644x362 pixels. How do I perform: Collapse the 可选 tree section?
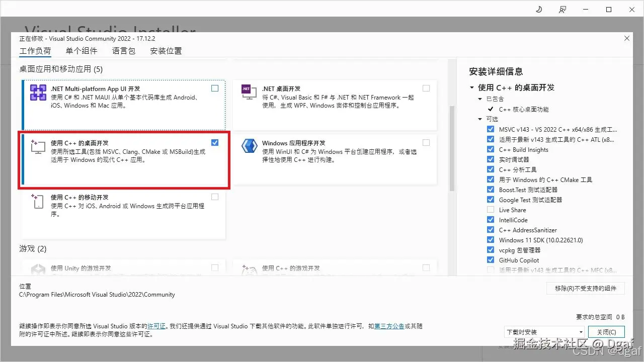point(480,119)
